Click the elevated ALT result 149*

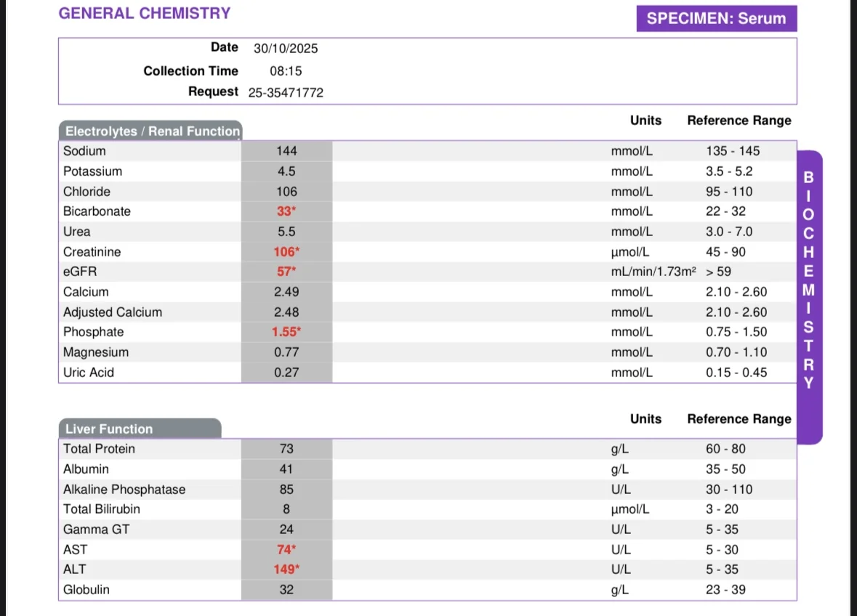(286, 570)
